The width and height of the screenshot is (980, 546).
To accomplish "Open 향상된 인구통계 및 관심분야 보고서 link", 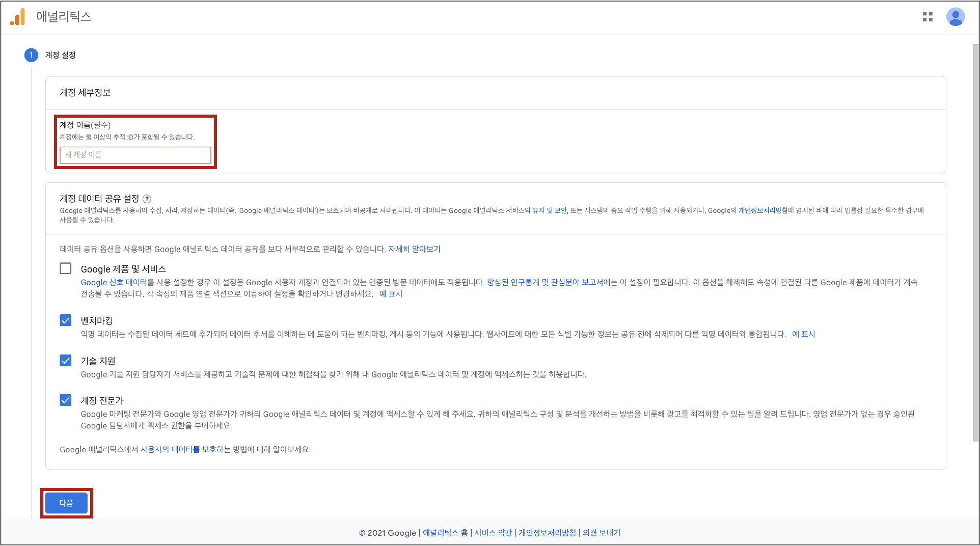I will click(545, 282).
